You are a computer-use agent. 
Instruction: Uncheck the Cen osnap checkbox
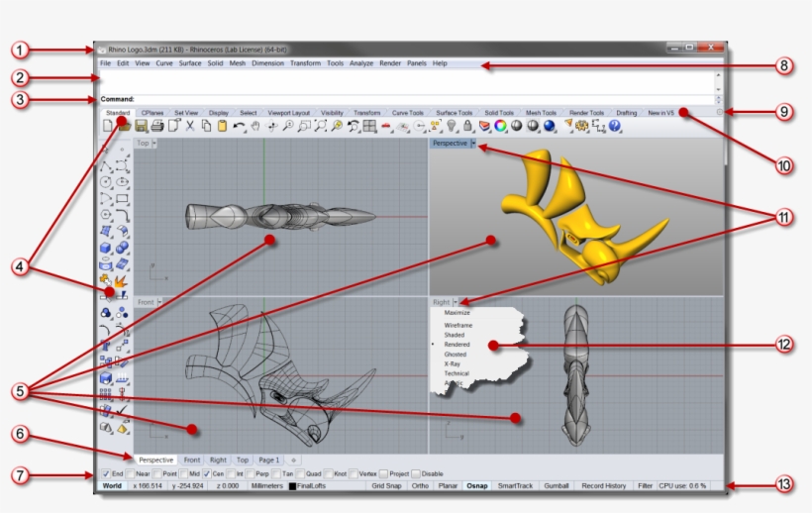[207, 473]
